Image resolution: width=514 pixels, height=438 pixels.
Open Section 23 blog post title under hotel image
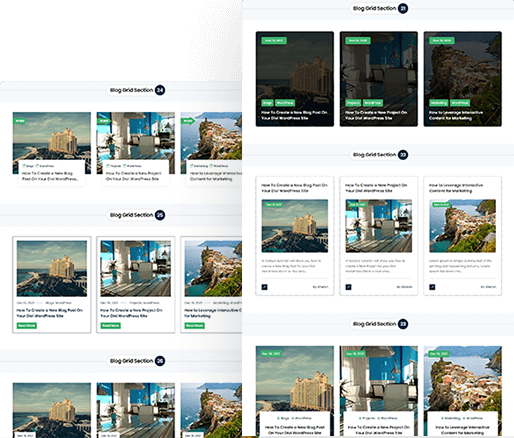pyautogui.click(x=295, y=430)
